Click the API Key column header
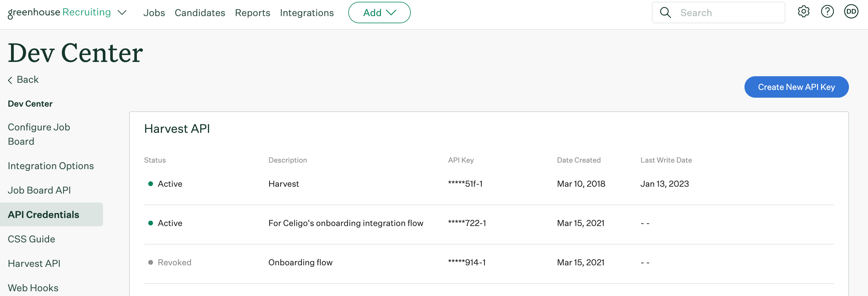868x296 pixels. (460, 160)
